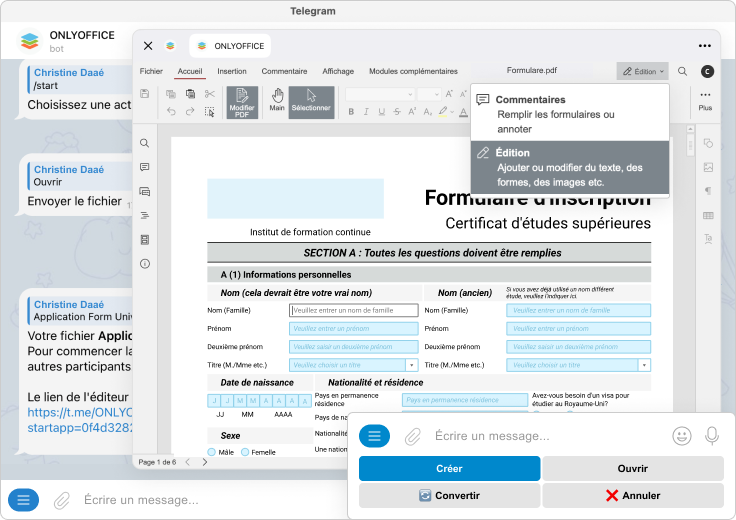The height and width of the screenshot is (520, 736).
Task: Expand the highlight color dropdown arrow
Action: (452, 112)
